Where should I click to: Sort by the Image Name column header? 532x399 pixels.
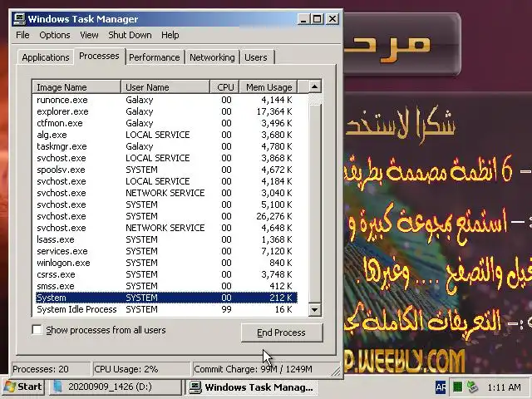pos(76,87)
